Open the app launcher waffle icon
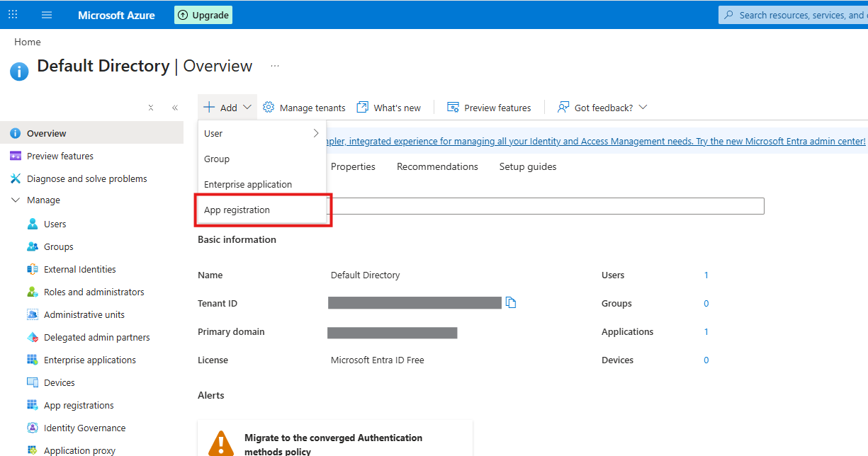This screenshot has height=456, width=868. [x=13, y=15]
